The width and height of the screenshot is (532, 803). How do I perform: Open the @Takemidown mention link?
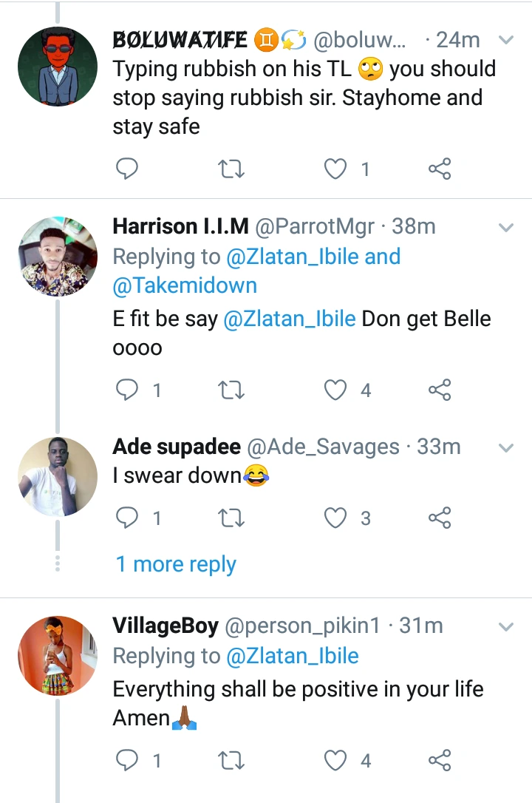[x=185, y=286]
